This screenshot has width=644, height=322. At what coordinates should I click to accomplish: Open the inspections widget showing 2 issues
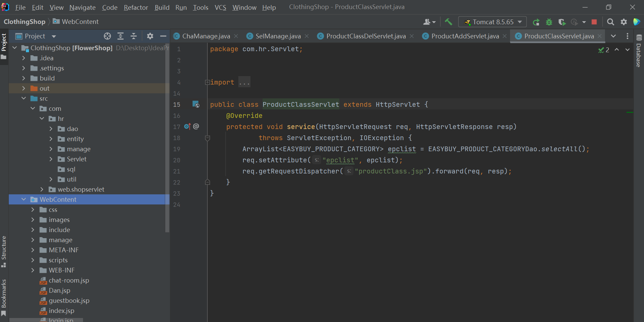604,50
